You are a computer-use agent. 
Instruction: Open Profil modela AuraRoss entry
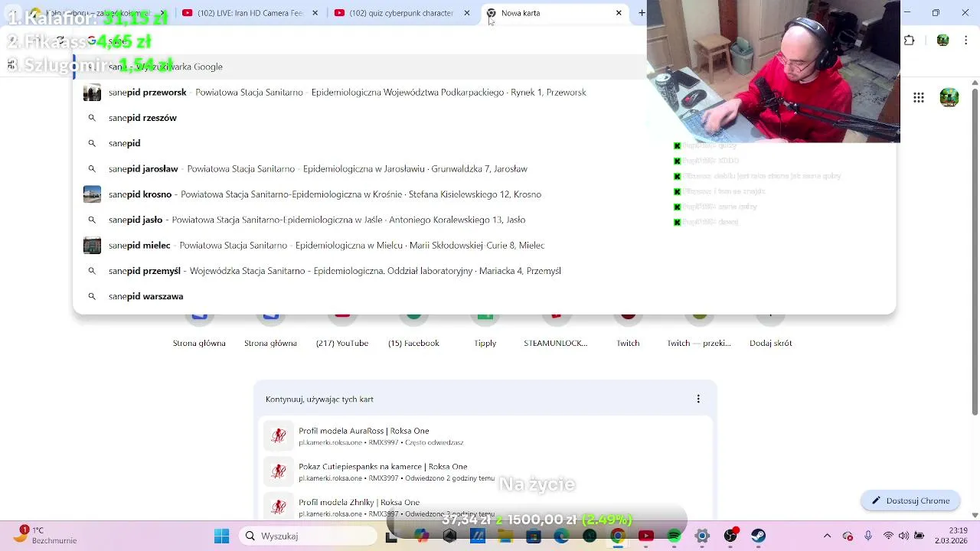pos(485,436)
